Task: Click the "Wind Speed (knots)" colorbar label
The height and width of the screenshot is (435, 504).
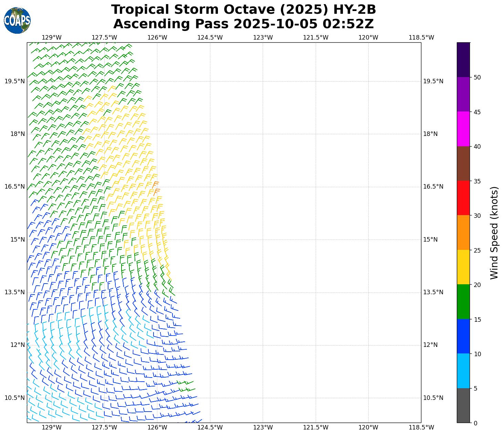Action: coord(494,233)
